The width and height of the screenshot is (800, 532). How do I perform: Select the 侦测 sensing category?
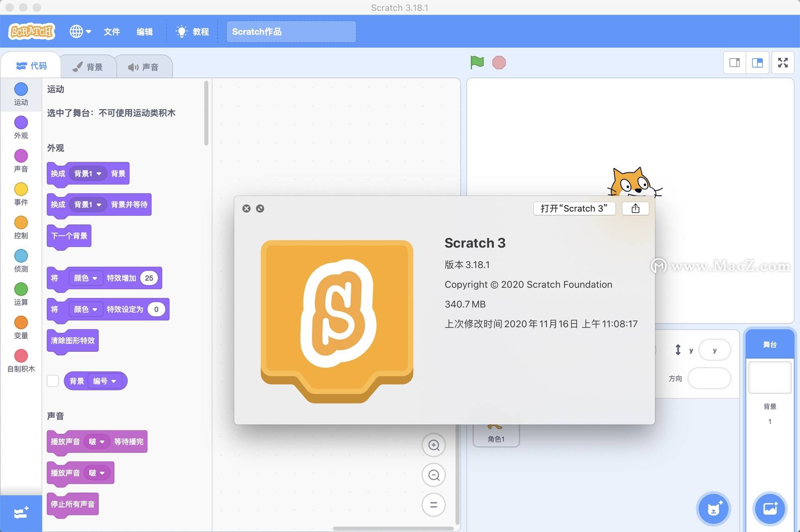click(21, 261)
